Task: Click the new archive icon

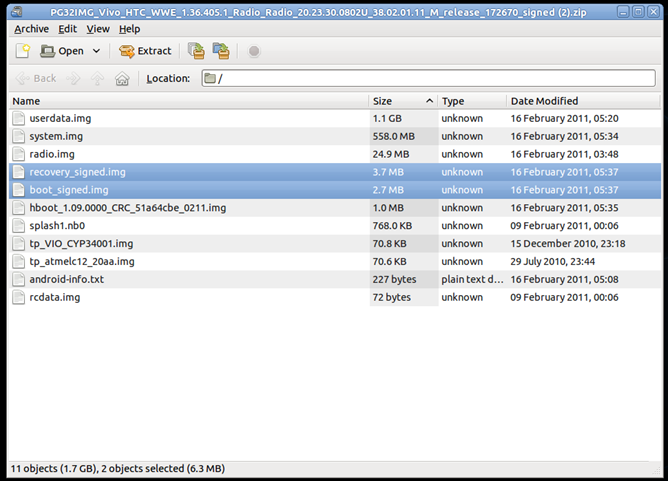Action: [23, 51]
